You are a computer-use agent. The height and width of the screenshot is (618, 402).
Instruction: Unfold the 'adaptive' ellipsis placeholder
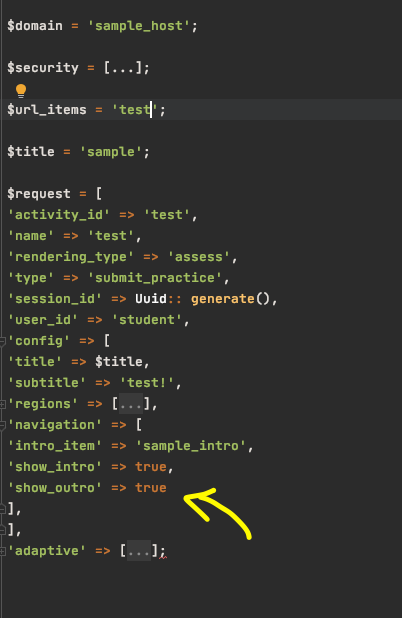coord(139,551)
